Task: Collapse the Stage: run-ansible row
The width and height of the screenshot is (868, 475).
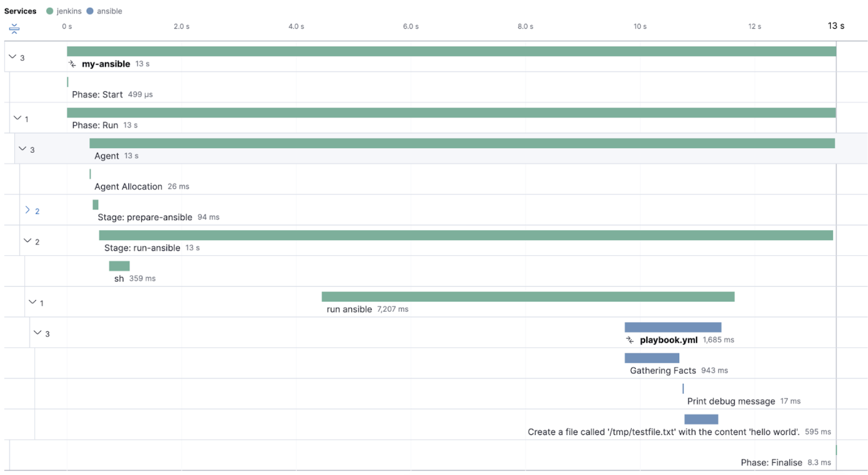Action: [x=28, y=240]
